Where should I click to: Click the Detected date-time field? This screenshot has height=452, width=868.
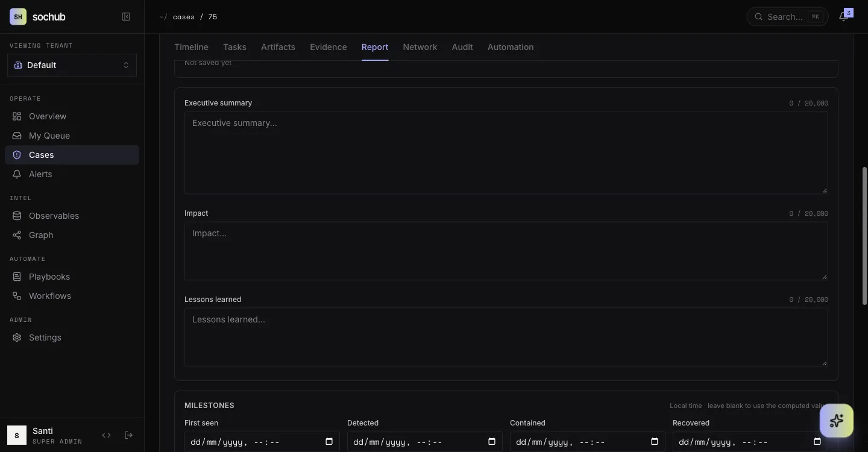point(424,442)
